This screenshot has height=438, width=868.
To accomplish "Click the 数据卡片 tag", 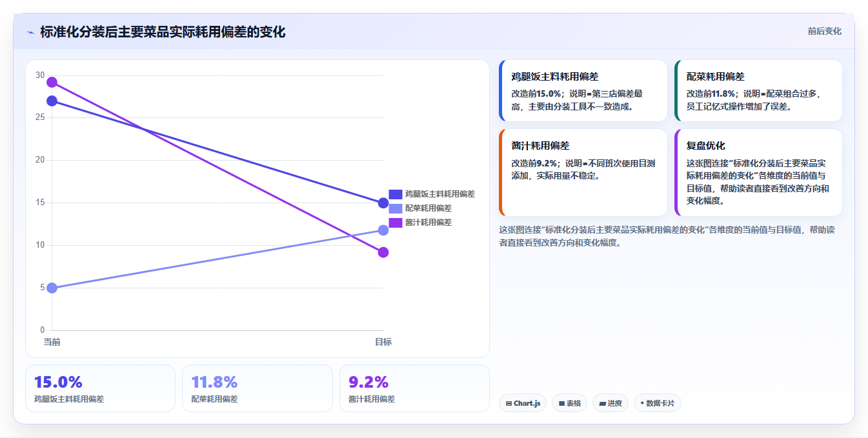I will click(x=658, y=403).
